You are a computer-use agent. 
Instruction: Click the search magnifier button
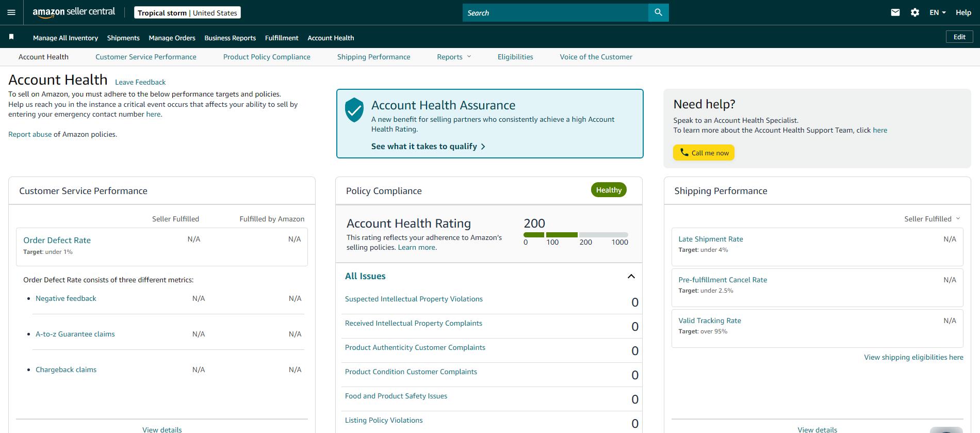click(x=658, y=12)
